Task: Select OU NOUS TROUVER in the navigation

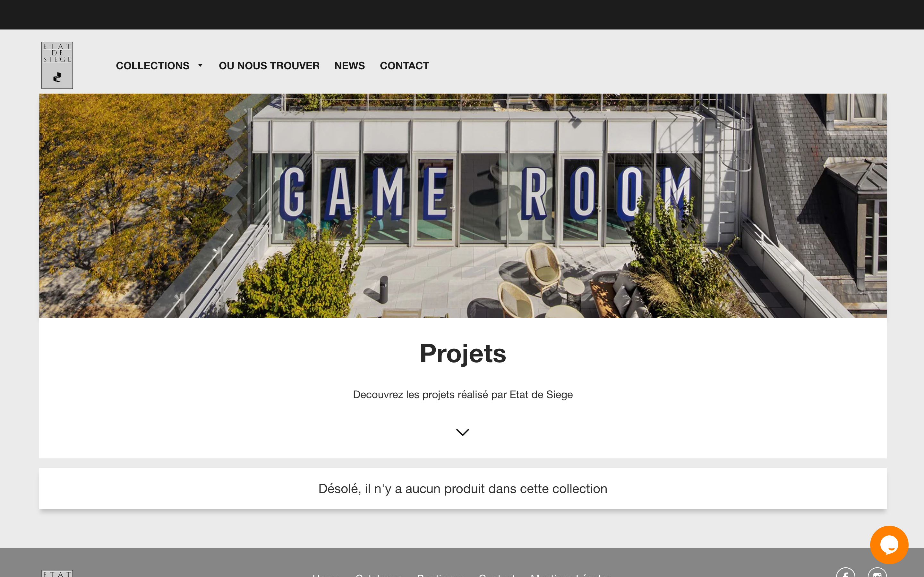Action: coord(269,66)
